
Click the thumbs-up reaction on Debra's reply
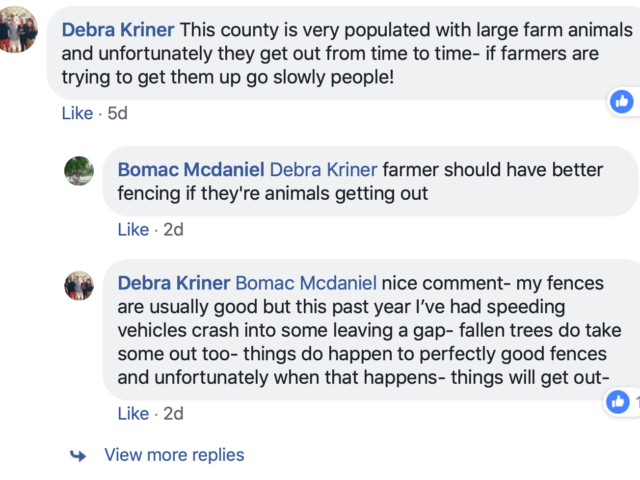[618, 402]
